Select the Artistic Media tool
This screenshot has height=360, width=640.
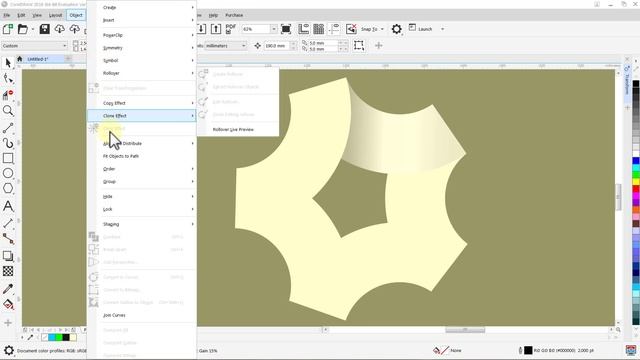tap(8, 143)
